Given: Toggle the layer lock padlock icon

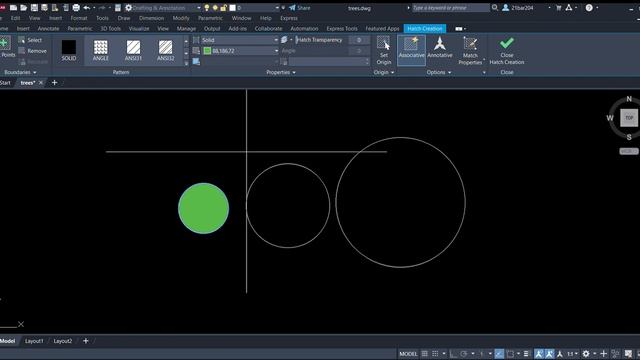Looking at the screenshot, I should 224,8.
